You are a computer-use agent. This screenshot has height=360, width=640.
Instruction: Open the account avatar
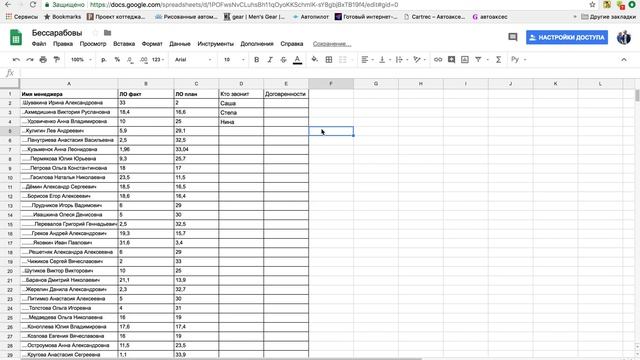click(x=624, y=37)
